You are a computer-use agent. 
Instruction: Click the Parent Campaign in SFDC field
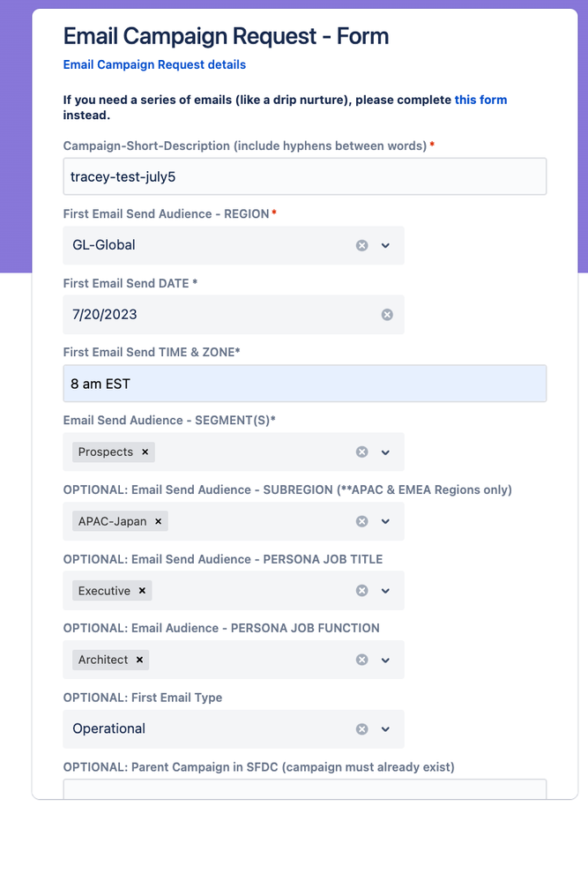pos(304,789)
